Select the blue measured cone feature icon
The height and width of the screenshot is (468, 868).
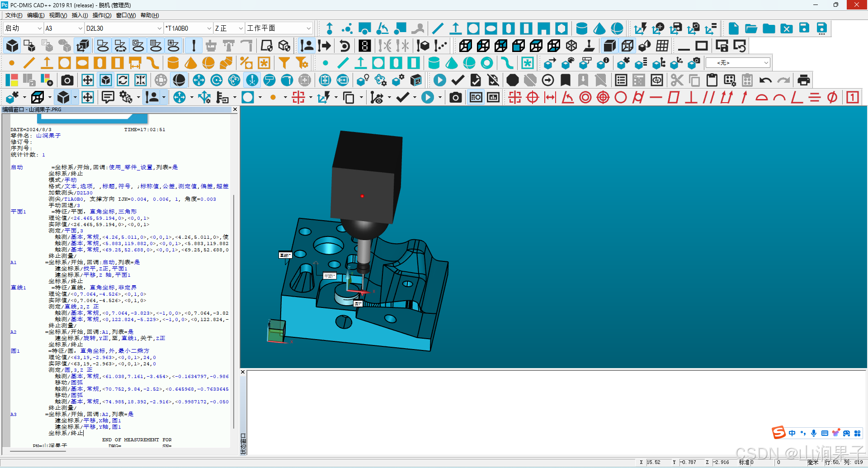[x=599, y=28]
